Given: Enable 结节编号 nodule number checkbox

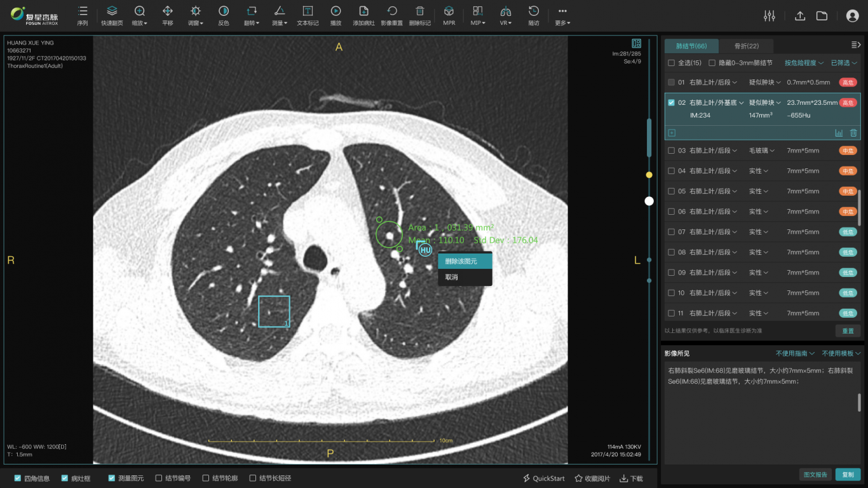Looking at the screenshot, I should click(159, 478).
